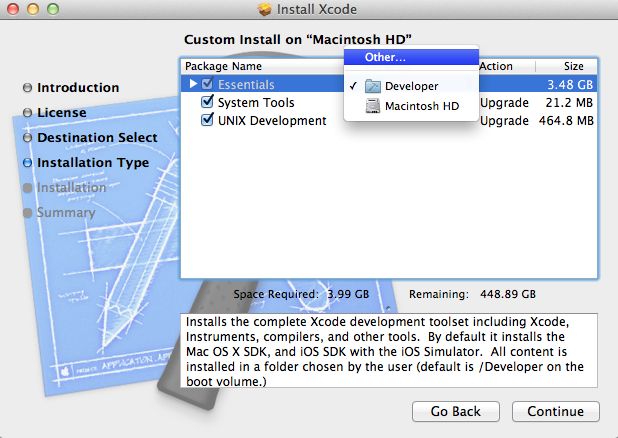Click the 21.2 MB size value
Viewport: 618px width, 438px height.
569,103
